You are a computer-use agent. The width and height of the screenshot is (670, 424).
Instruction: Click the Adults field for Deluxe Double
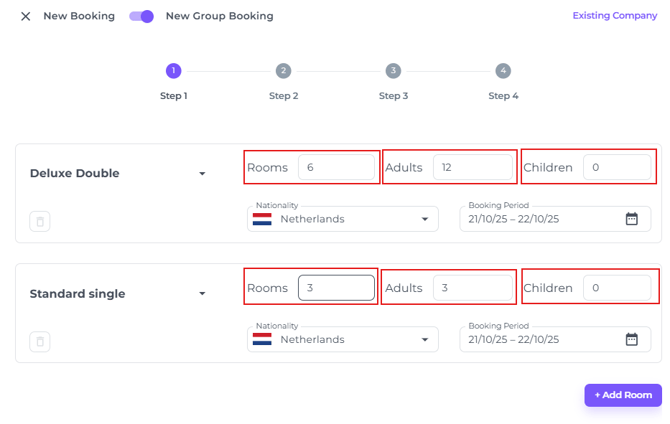click(x=472, y=168)
